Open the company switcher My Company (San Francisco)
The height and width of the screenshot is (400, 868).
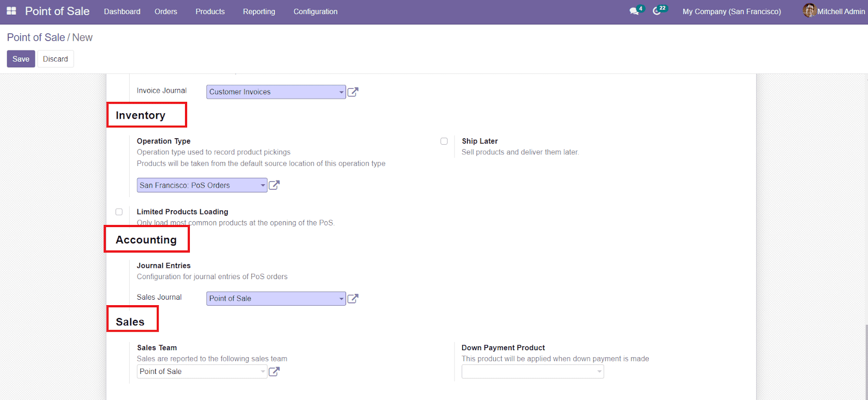pyautogui.click(x=731, y=11)
